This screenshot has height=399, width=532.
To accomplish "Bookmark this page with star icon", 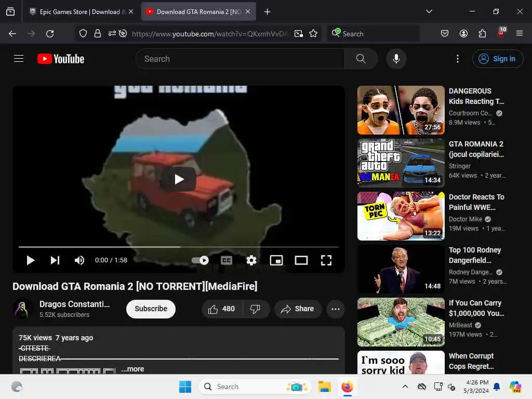I will (x=313, y=34).
